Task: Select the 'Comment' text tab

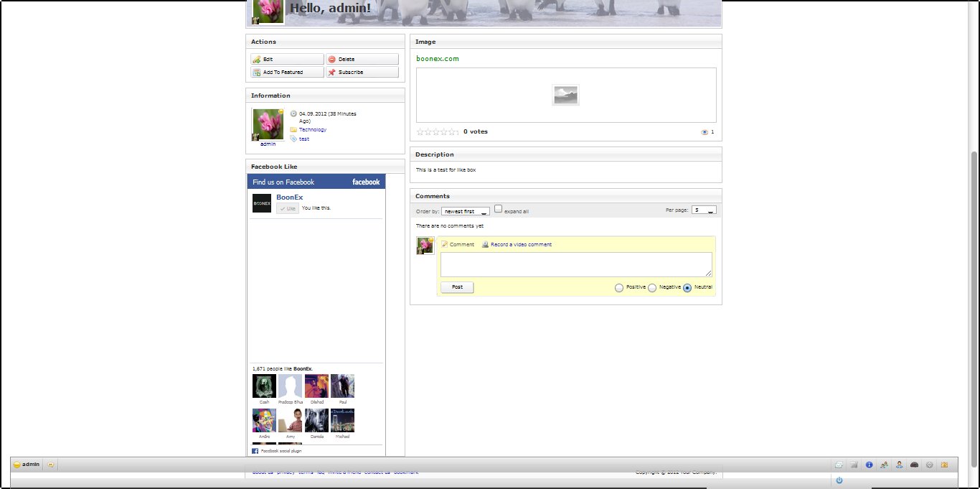Action: (x=461, y=245)
